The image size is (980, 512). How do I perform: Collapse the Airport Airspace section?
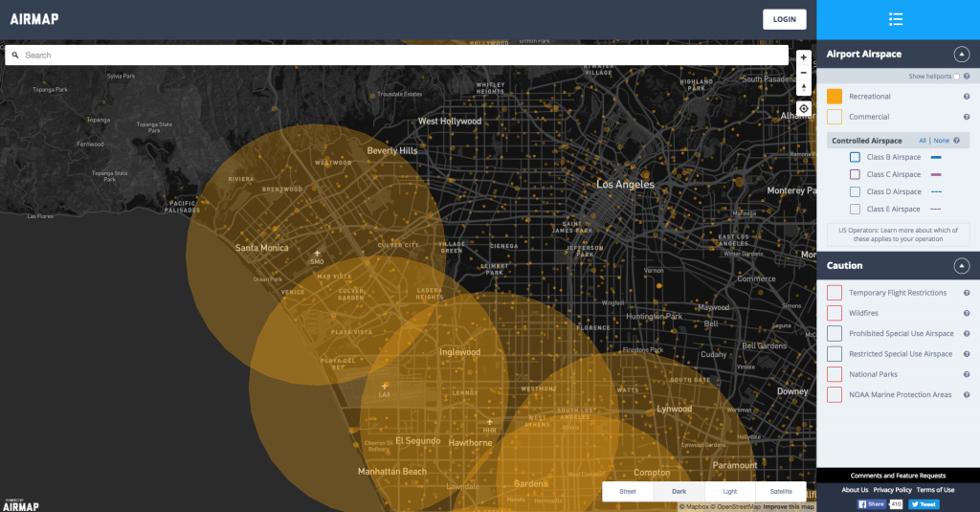tap(960, 55)
